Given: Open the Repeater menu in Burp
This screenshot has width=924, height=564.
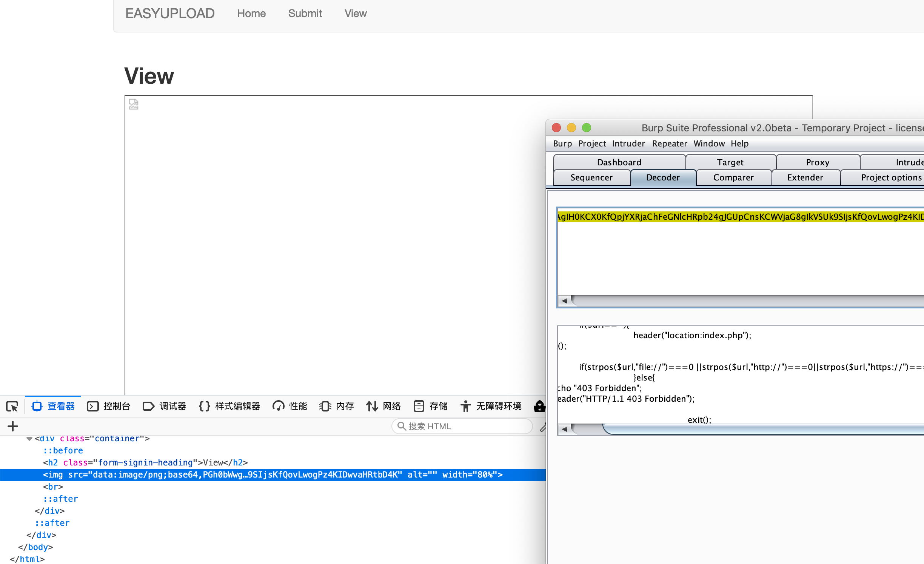Looking at the screenshot, I should [x=669, y=143].
